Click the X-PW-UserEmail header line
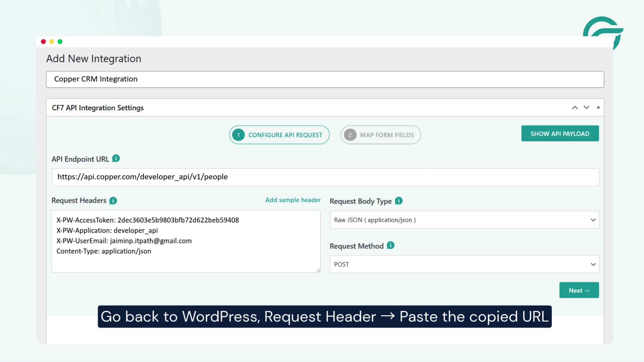The width and height of the screenshot is (644, 362). click(124, 241)
